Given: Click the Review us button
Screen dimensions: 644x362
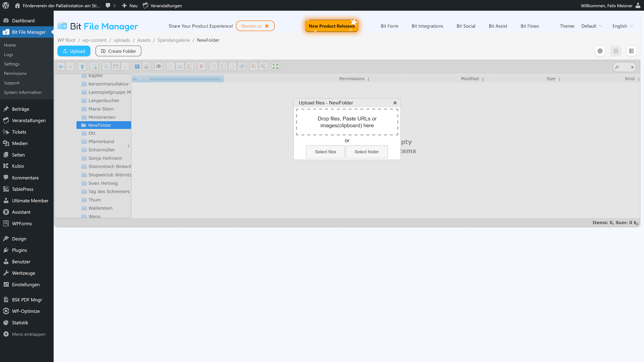Looking at the screenshot, I should point(255,26).
